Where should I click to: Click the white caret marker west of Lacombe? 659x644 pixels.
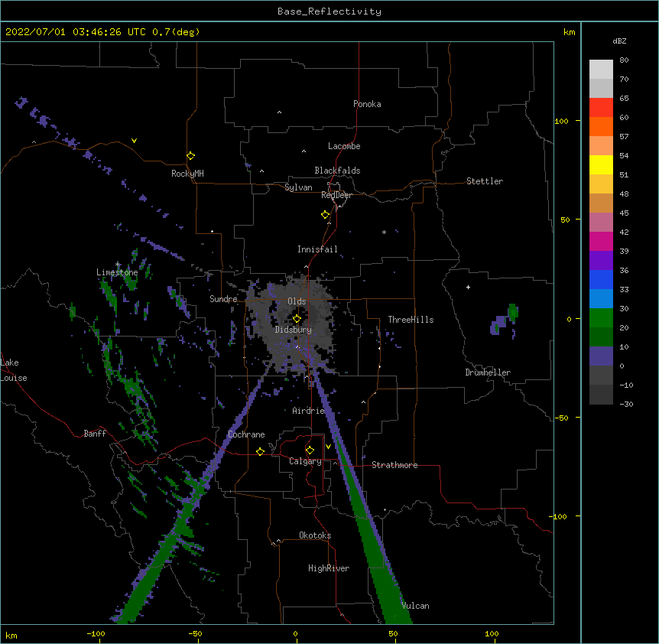pyautogui.click(x=304, y=151)
